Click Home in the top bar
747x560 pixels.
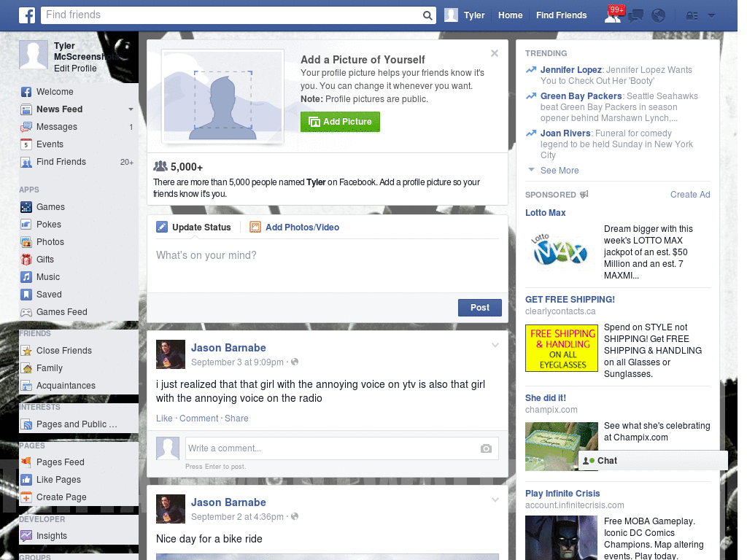(x=510, y=15)
